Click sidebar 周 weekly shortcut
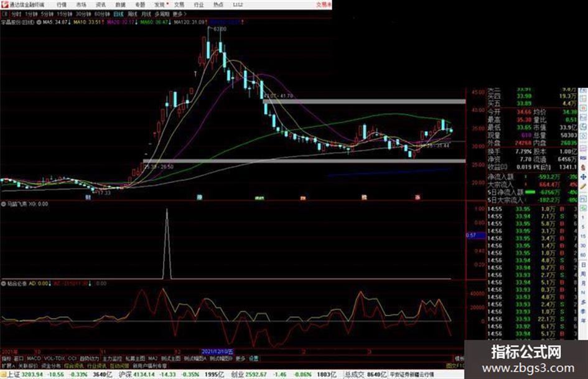The image size is (588, 379). [583, 274]
